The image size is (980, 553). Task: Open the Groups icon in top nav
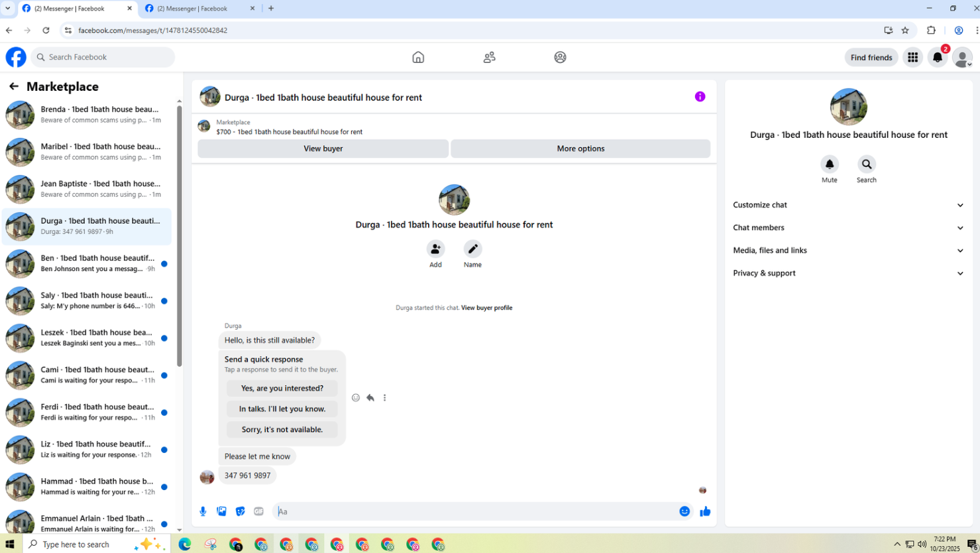tap(561, 57)
